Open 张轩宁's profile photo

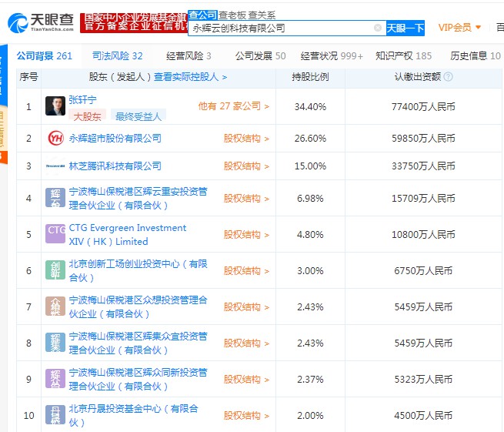(55, 105)
